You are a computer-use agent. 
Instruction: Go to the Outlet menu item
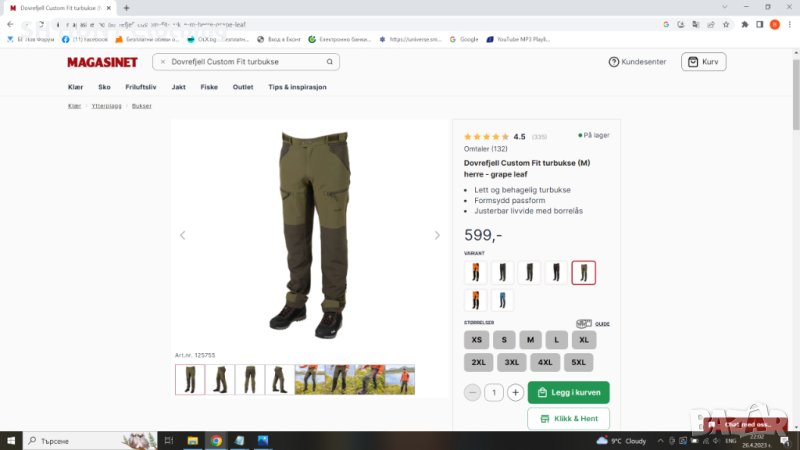tap(243, 87)
